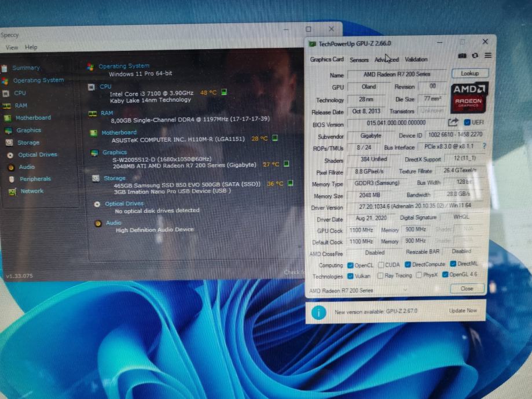Toggle the PhysX checkbox
532x399 pixels.
click(x=419, y=275)
